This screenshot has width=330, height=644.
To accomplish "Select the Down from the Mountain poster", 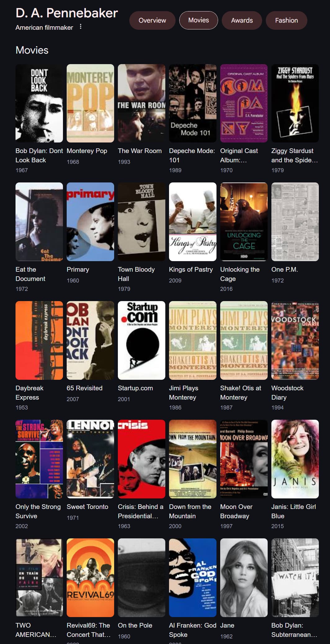I will (x=193, y=459).
